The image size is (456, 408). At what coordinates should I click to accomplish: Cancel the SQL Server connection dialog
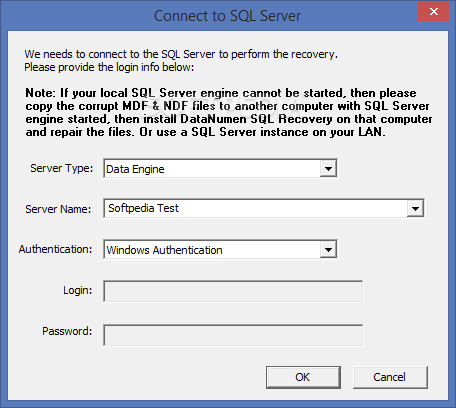pos(390,377)
